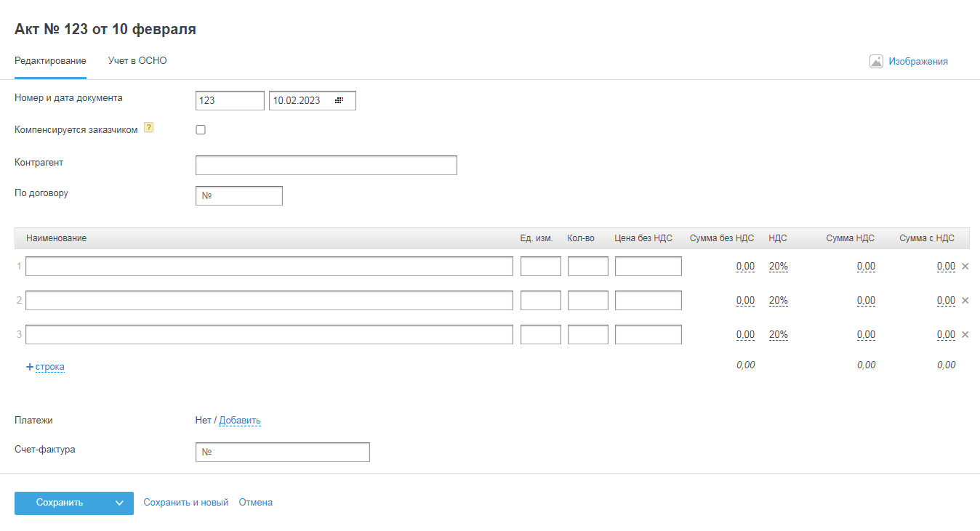Remove row 2 with the cross icon
Viewport: 980px width, 531px height.
965,301
